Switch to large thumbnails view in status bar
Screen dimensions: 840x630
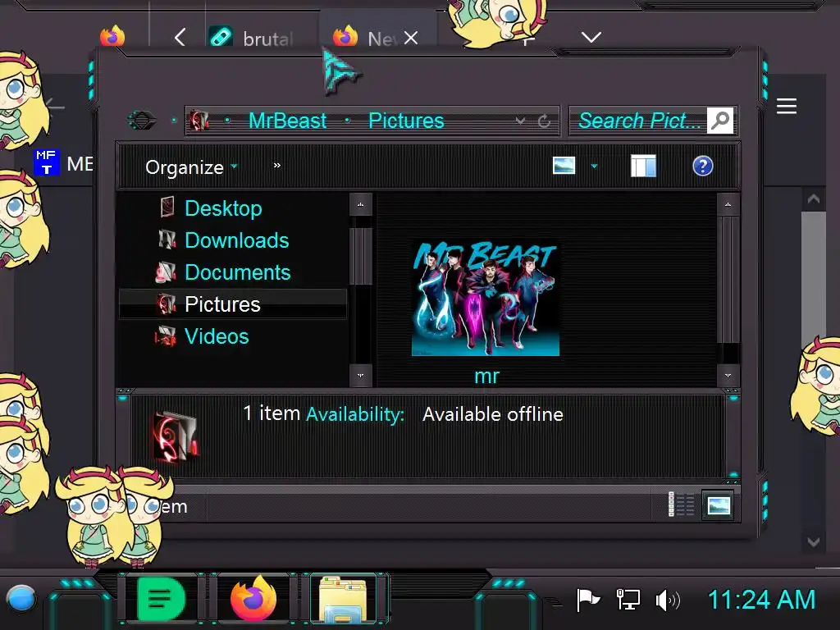point(719,505)
